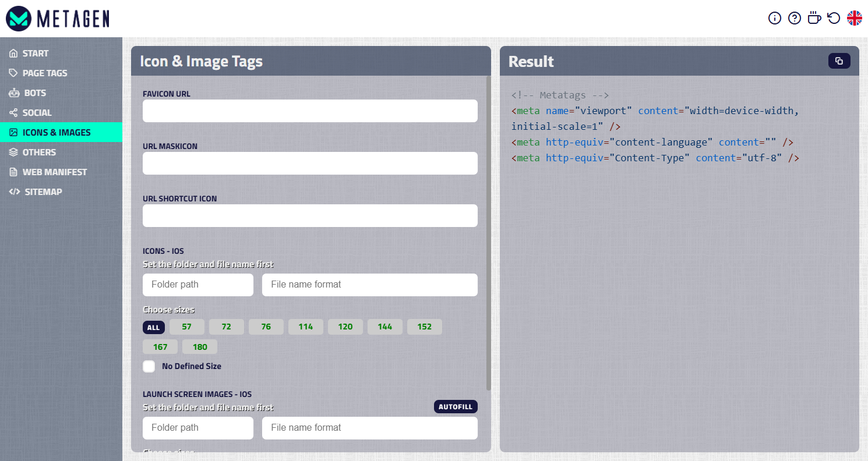Copy the Result code with the copy icon

[839, 61]
